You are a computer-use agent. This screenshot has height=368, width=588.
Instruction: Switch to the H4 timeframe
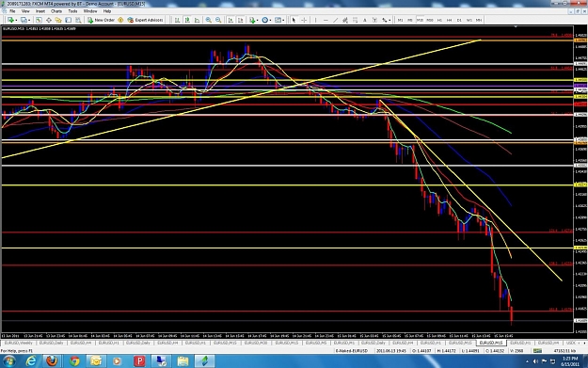pyautogui.click(x=450, y=20)
